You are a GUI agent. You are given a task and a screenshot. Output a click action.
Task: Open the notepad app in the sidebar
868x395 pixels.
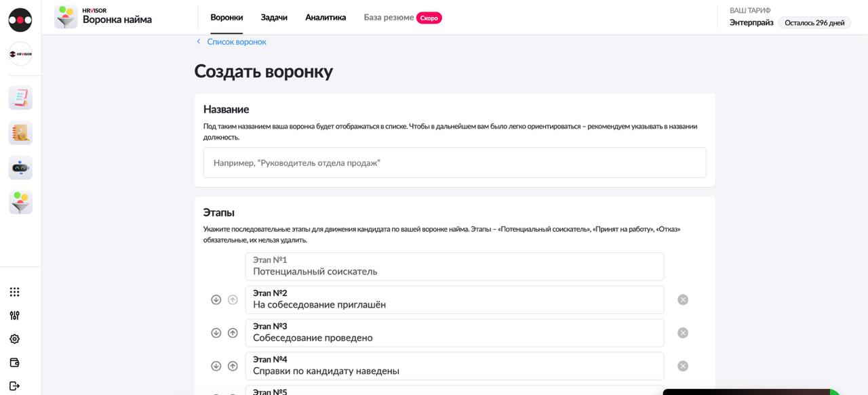point(20,98)
